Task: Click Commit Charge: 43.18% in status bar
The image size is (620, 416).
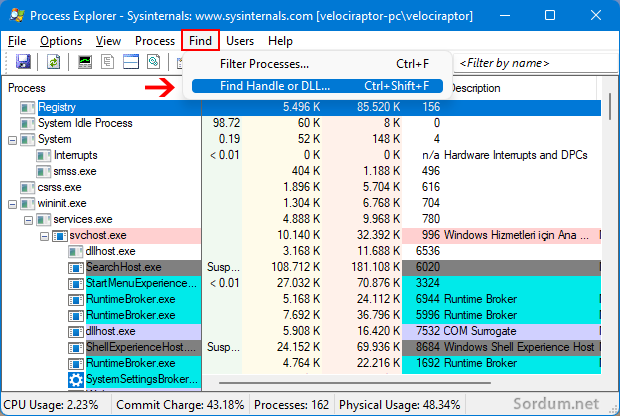Action: click(180, 405)
